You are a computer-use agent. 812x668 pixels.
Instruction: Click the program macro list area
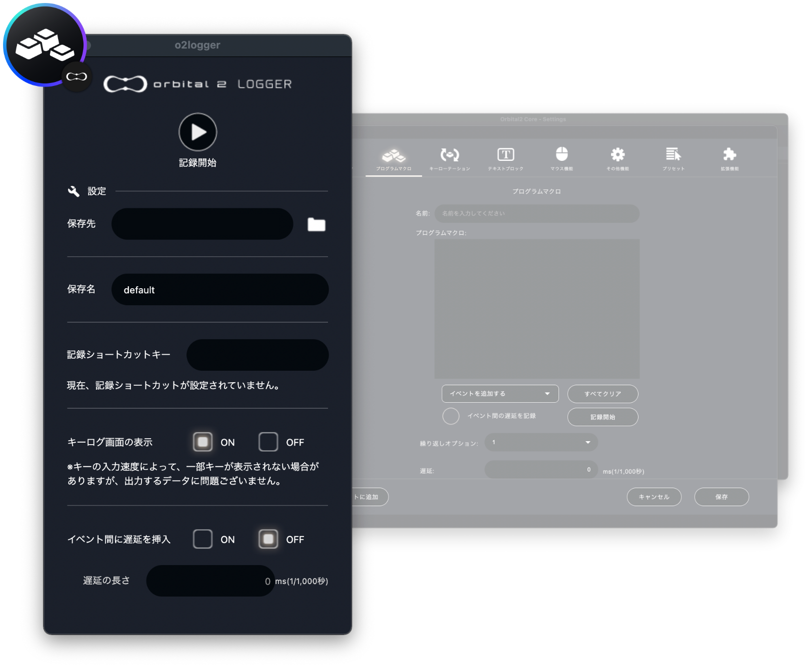click(x=537, y=309)
